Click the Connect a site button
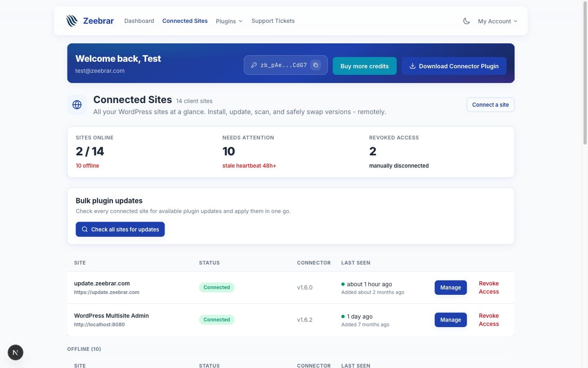Screen dimensions: 588x368 click(x=490, y=105)
